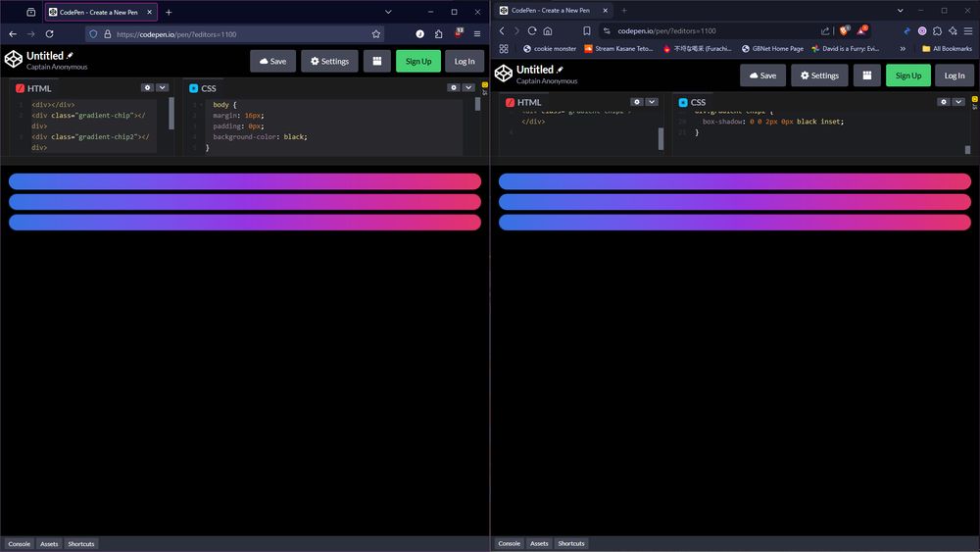Screen dimensions: 980x552
Task: Expand HTML editor dropdown arrow in Firefox window
Action: tap(162, 87)
